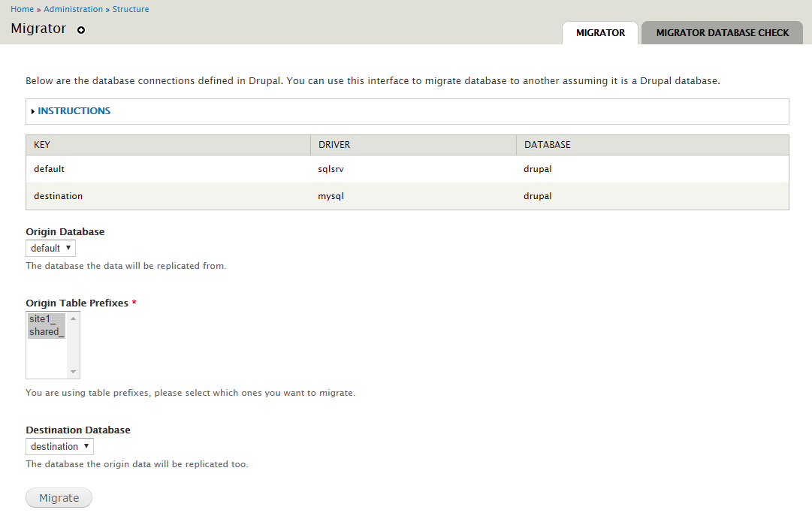The image size is (812, 522).
Task: Click the Origin Table Prefixes label
Action: [x=77, y=303]
